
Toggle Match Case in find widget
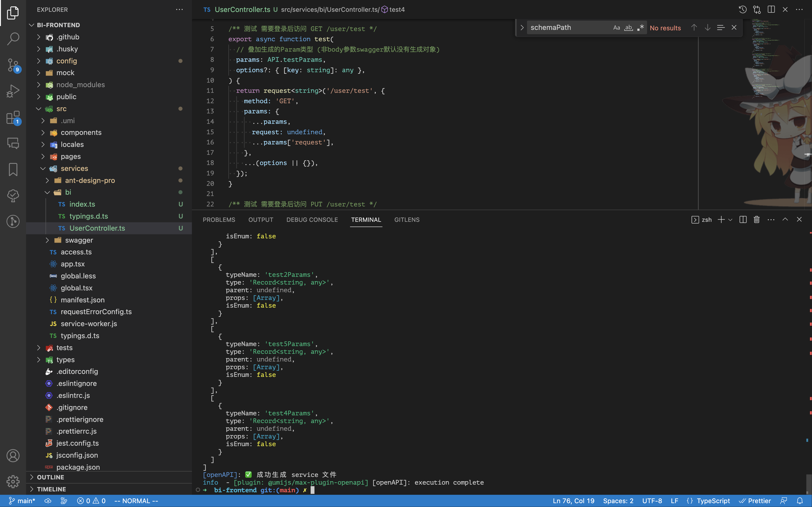point(616,28)
